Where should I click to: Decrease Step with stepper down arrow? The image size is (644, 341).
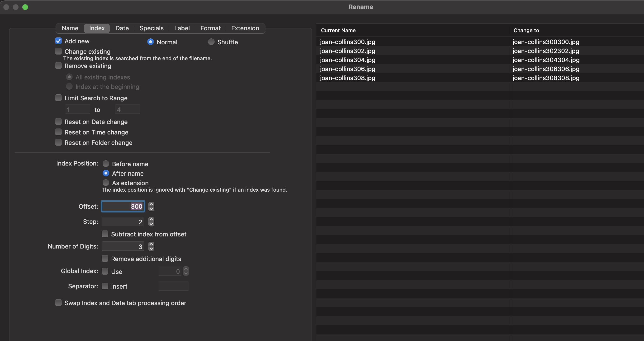pyautogui.click(x=151, y=224)
